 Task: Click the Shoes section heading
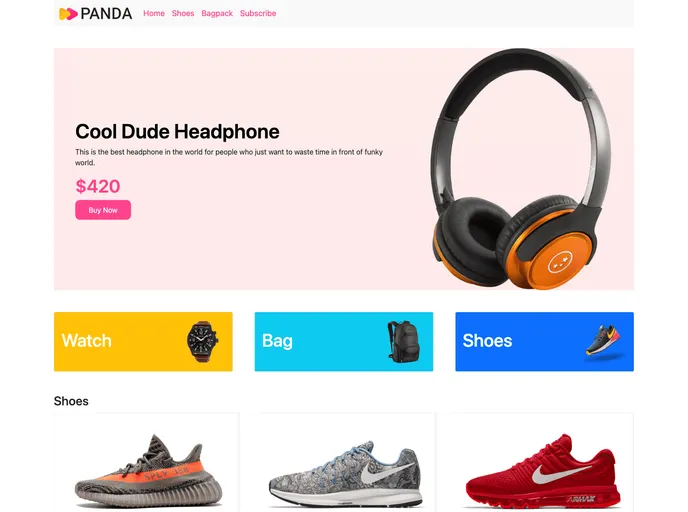coord(71,401)
